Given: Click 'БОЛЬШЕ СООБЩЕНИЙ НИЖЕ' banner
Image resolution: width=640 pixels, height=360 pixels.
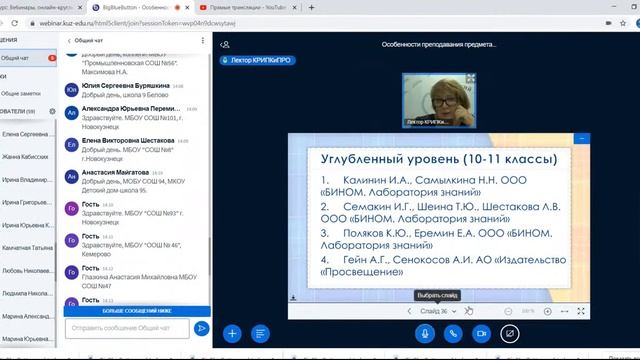Looking at the screenshot, I should point(137,311).
